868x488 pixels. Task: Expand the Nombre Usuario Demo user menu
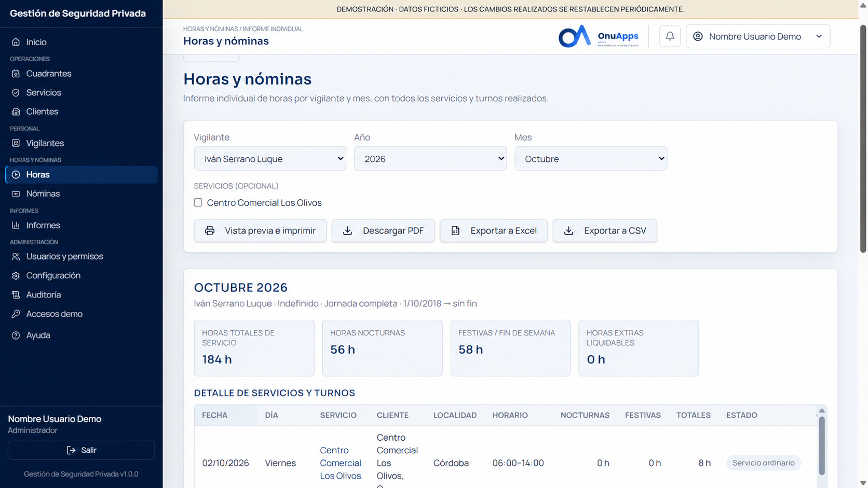758,36
